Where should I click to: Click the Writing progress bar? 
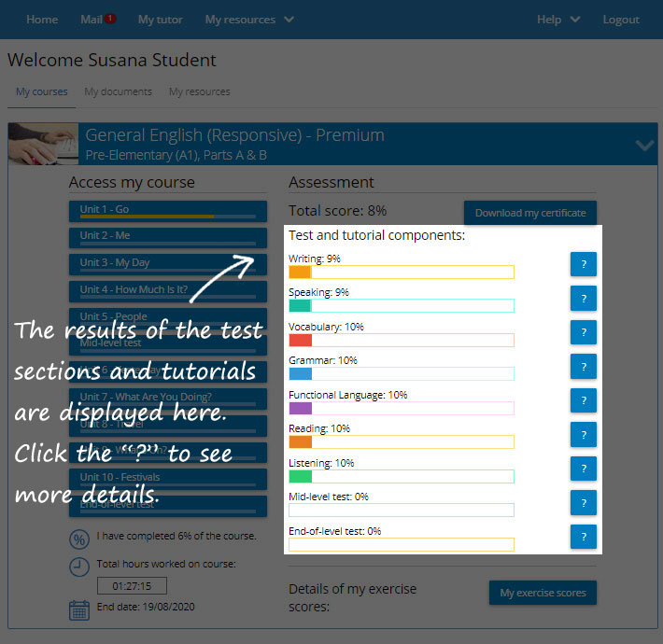402,273
